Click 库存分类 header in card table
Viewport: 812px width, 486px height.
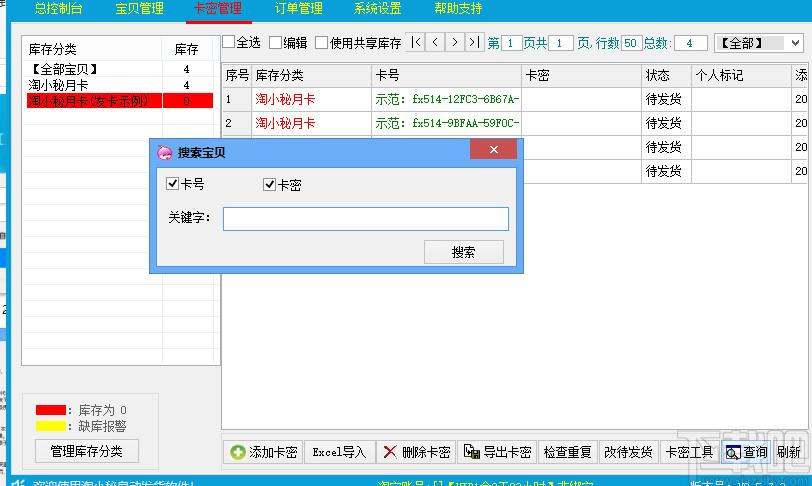coord(312,75)
